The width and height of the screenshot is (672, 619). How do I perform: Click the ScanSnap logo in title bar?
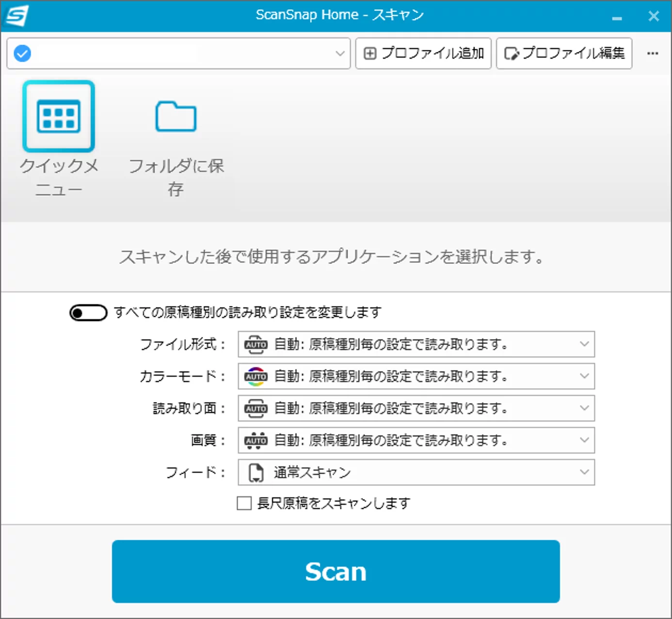coord(16,16)
